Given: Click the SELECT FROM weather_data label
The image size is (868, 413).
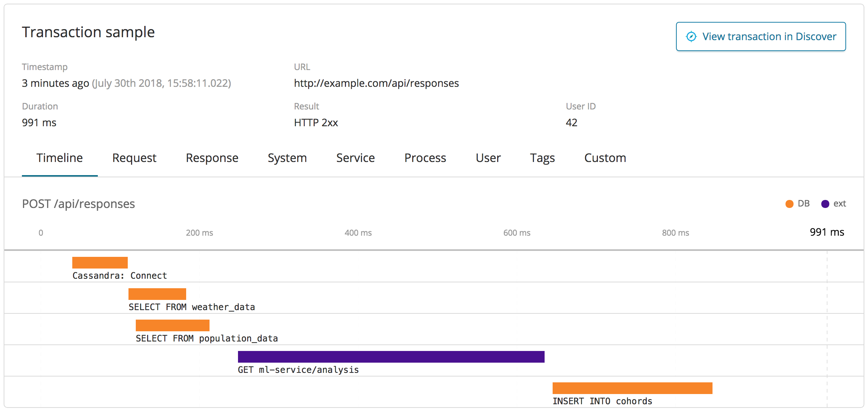Looking at the screenshot, I should coord(192,307).
